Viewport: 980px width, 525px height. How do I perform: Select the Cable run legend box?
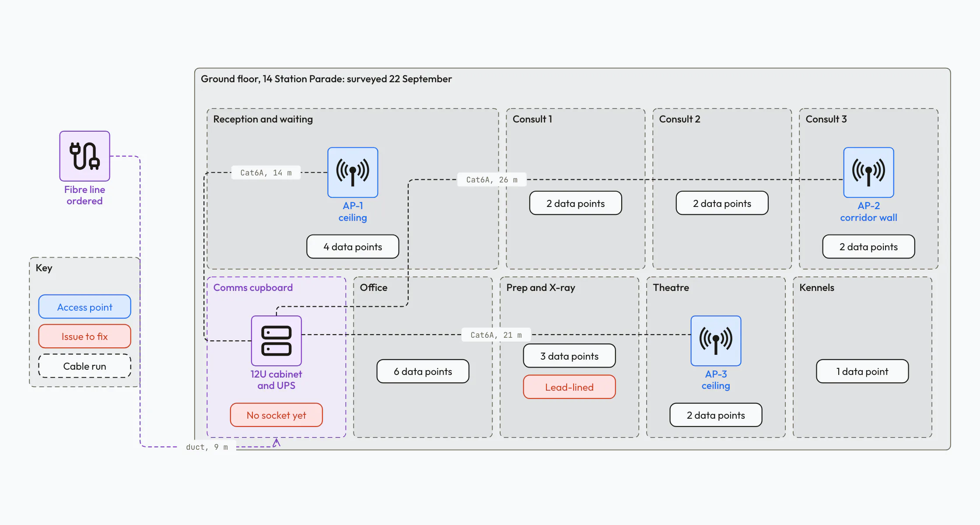[84, 366]
